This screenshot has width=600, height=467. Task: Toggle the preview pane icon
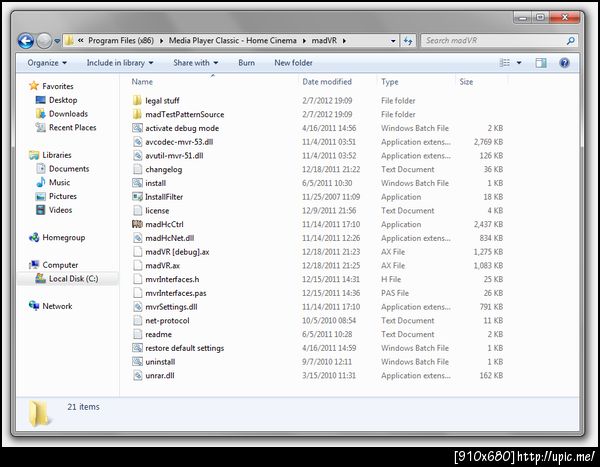541,63
